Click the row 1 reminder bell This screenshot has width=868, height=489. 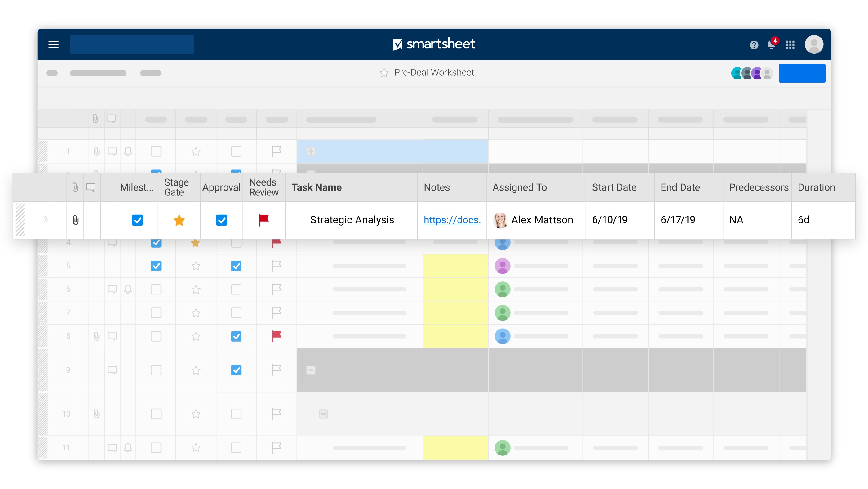(x=128, y=151)
